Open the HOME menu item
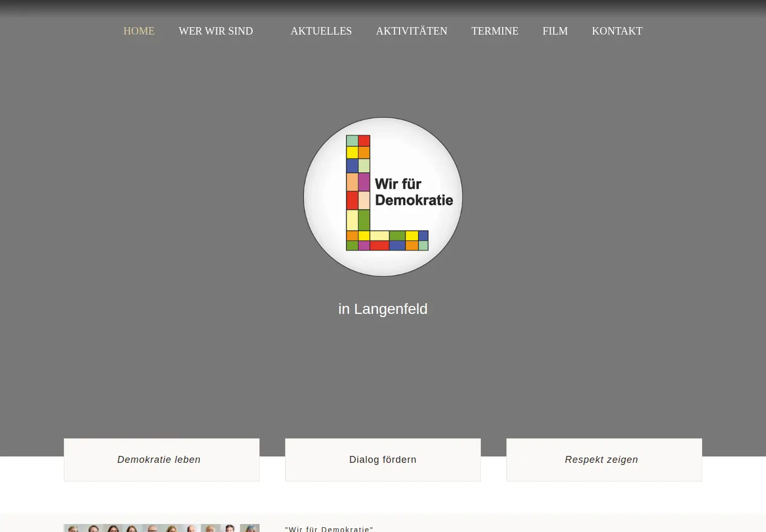This screenshot has height=532, width=766. (139, 31)
